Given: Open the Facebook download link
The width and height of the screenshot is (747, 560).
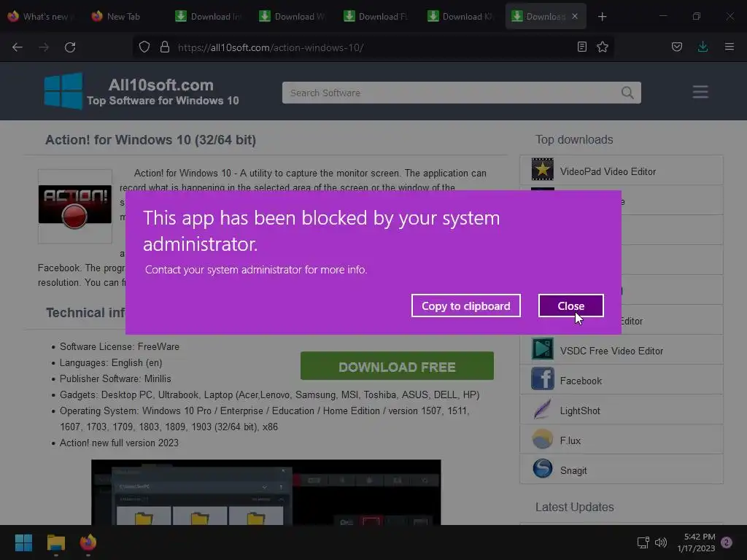Looking at the screenshot, I should [x=581, y=381].
